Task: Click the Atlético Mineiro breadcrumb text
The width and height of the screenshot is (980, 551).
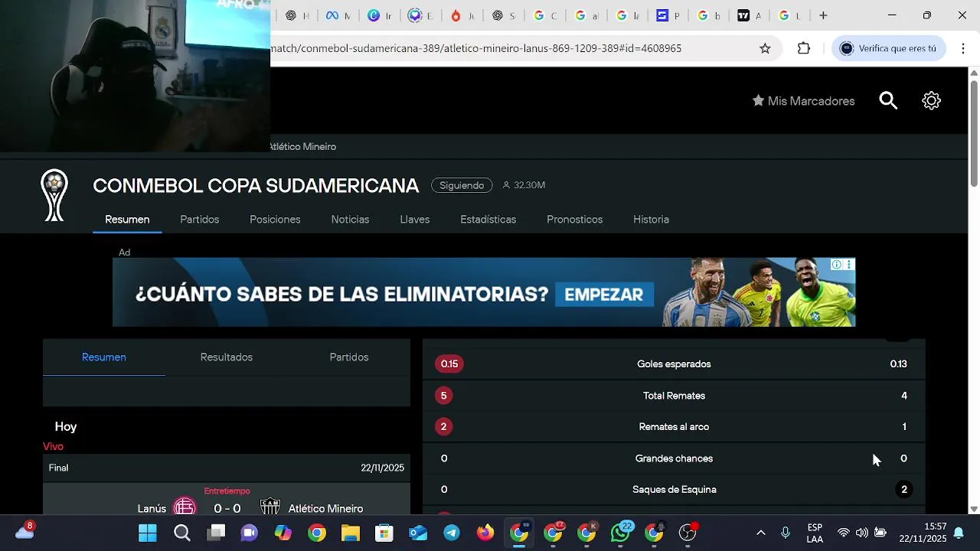Action: (x=303, y=147)
